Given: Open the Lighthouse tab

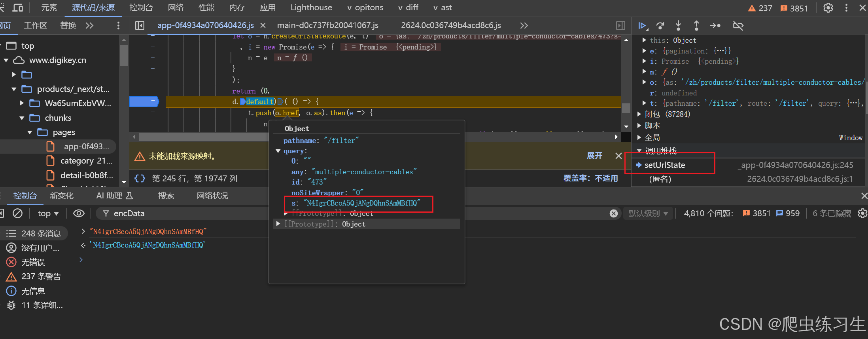Looking at the screenshot, I should tap(311, 8).
